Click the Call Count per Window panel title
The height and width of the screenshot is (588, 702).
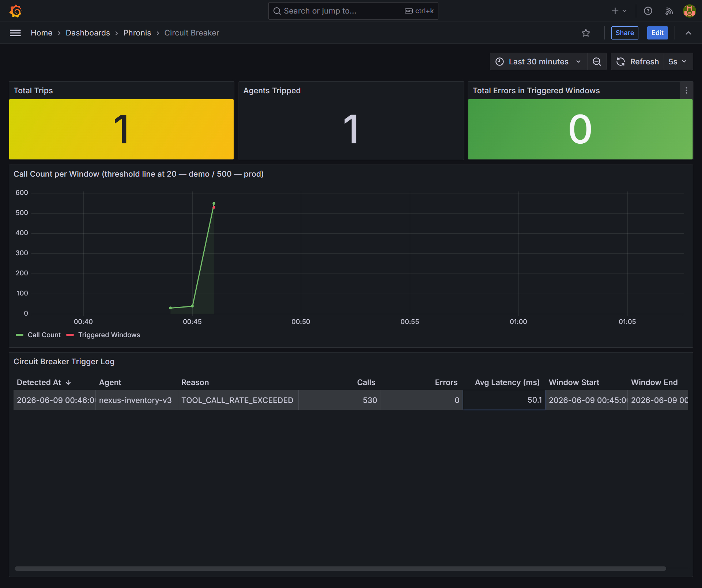(139, 174)
